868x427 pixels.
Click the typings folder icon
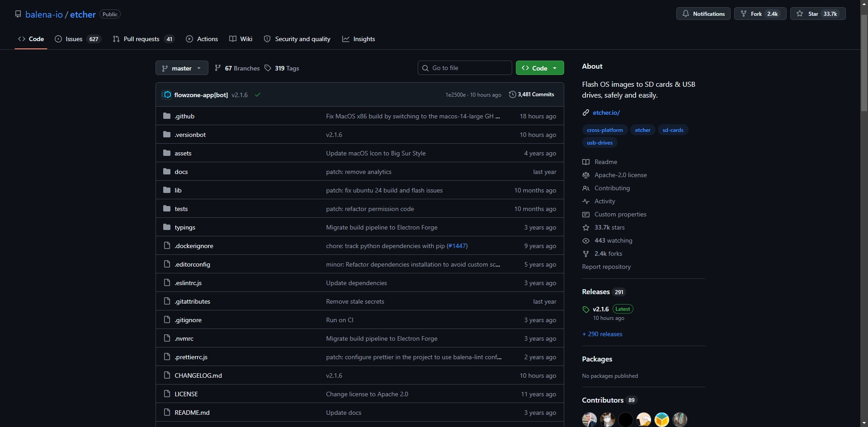click(167, 227)
